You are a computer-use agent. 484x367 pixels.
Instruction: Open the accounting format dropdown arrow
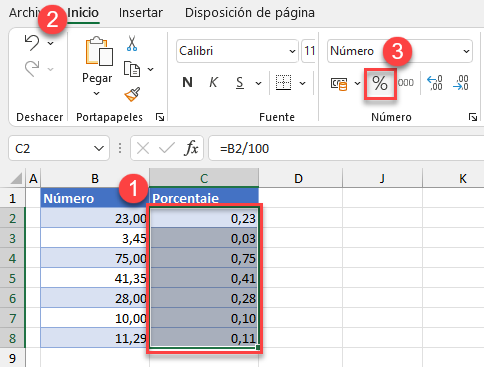pos(357,83)
